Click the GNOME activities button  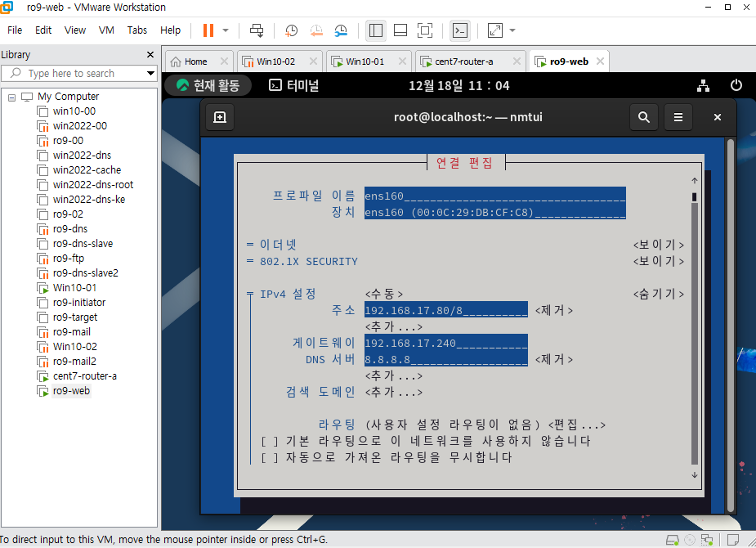click(x=208, y=86)
